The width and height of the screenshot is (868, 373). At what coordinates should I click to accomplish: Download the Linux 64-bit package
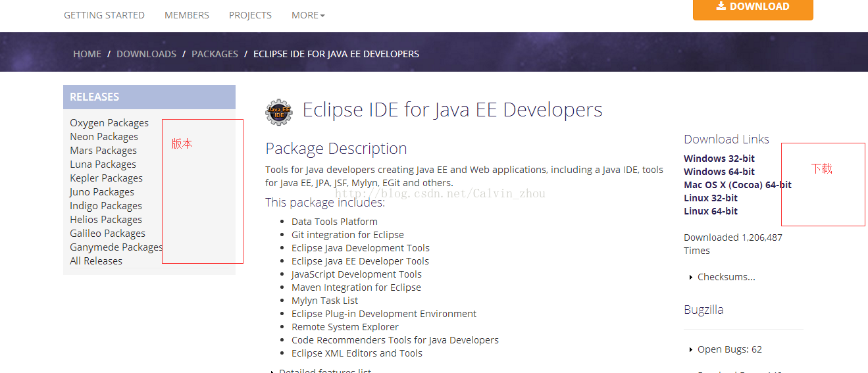[711, 211]
